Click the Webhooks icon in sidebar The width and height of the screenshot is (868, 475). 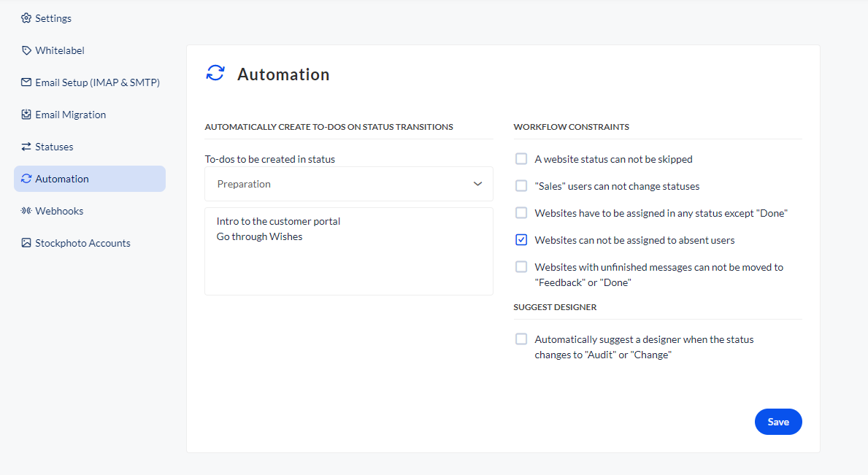click(x=26, y=211)
